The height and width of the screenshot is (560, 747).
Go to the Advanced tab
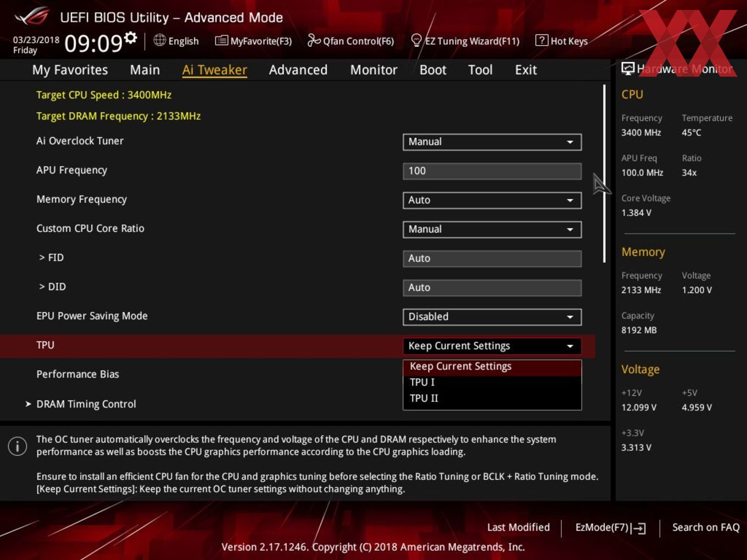(x=298, y=70)
